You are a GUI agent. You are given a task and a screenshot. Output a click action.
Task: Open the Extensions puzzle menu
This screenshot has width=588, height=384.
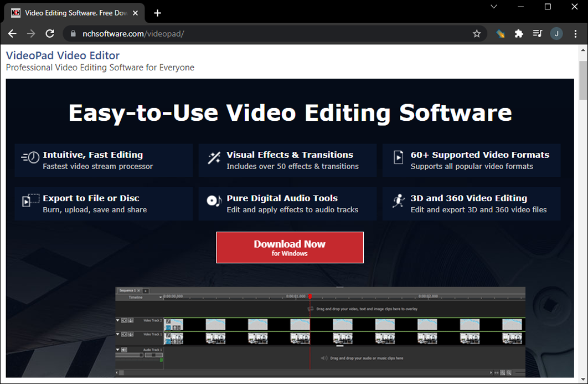click(519, 34)
